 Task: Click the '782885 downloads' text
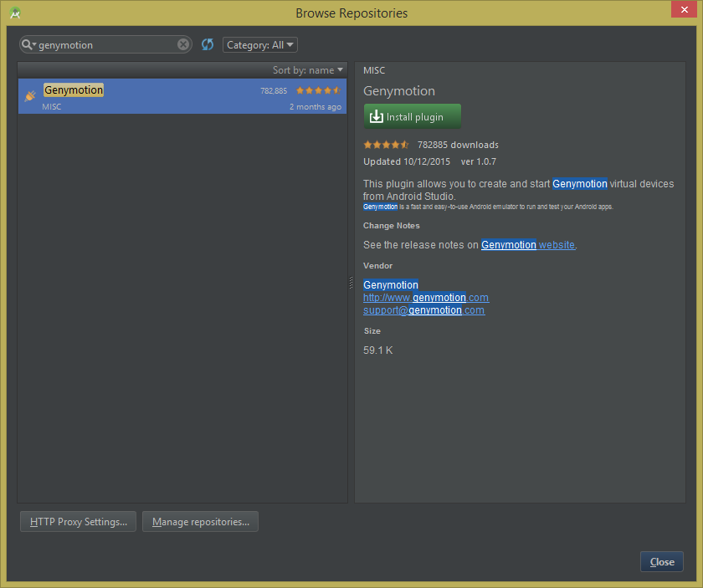[458, 145]
